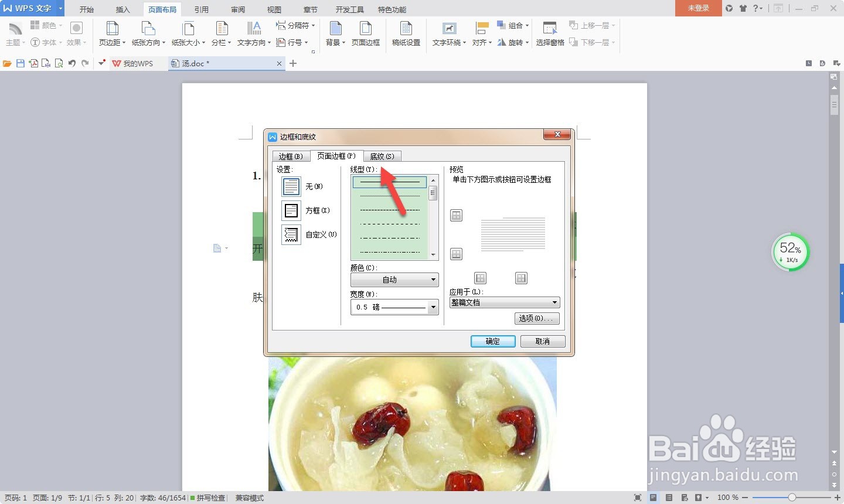Switch to the 边框(B) tab
Image resolution: width=844 pixels, height=504 pixels.
point(291,156)
